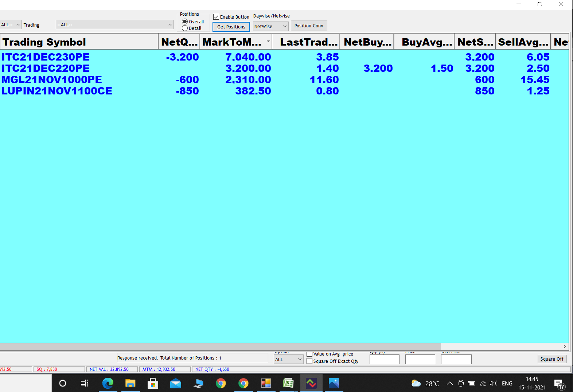This screenshot has width=573, height=392.
Task: Select ITC21DEC220PE position row
Action: pos(284,68)
